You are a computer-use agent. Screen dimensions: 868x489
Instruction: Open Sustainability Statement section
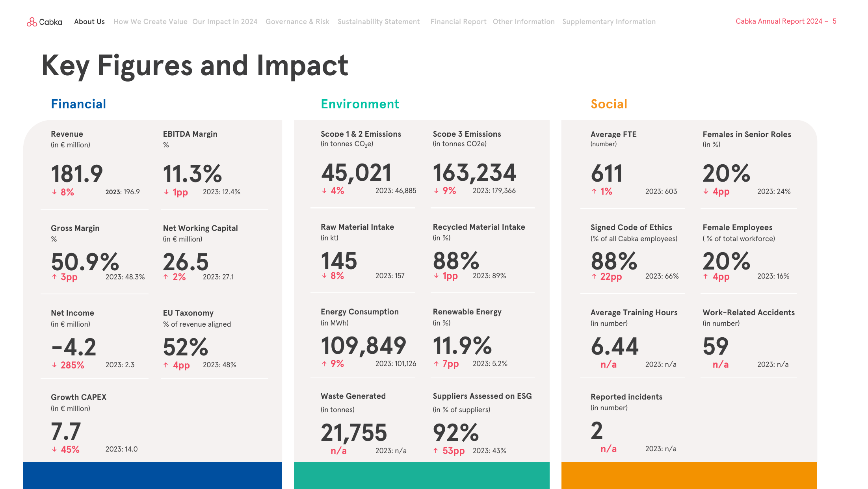[x=379, y=22]
